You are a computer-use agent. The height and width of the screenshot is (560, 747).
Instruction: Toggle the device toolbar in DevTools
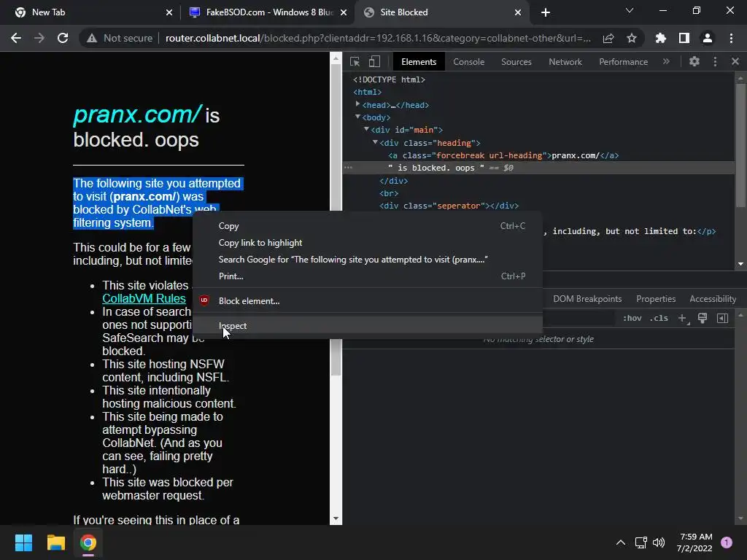[x=374, y=61]
